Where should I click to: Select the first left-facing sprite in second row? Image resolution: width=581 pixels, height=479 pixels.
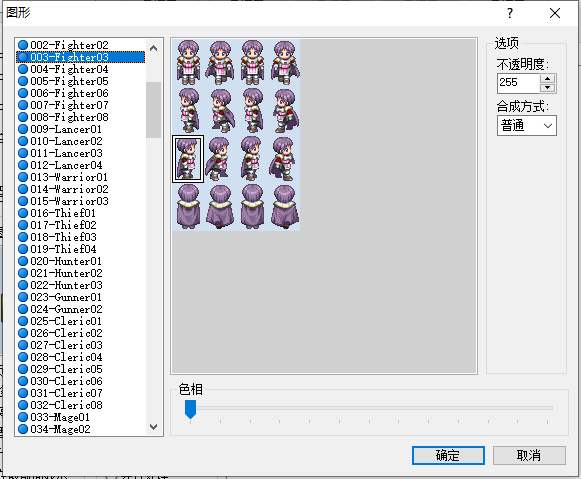point(188,111)
